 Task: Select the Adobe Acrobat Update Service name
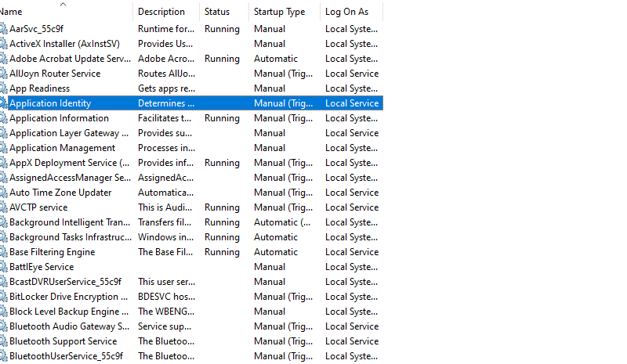click(71, 59)
